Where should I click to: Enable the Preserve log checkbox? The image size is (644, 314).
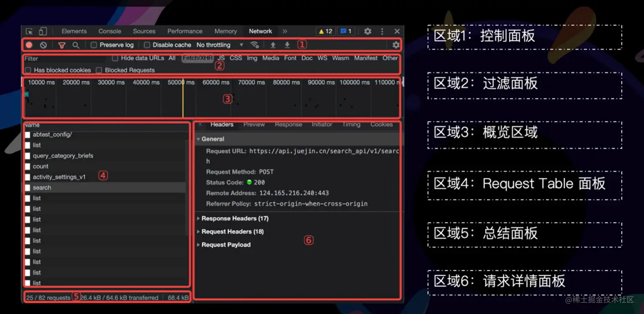[x=94, y=45]
